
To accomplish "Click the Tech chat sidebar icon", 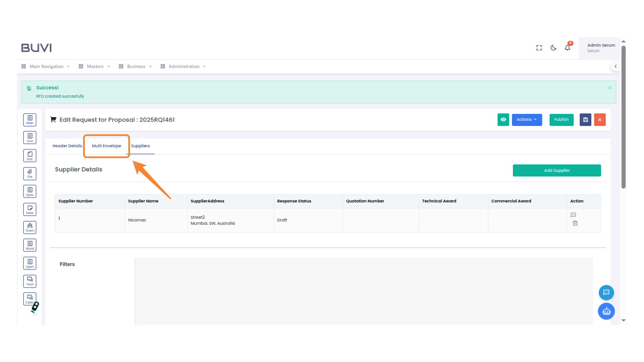I will 30,281.
